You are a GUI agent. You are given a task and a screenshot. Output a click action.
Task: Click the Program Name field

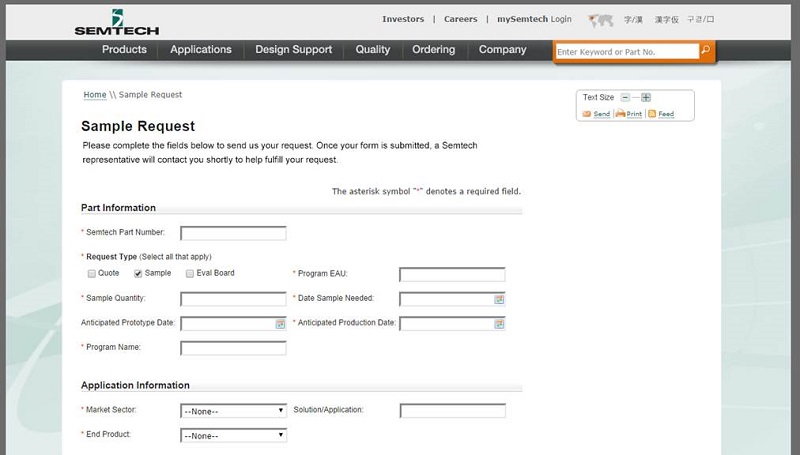click(233, 348)
